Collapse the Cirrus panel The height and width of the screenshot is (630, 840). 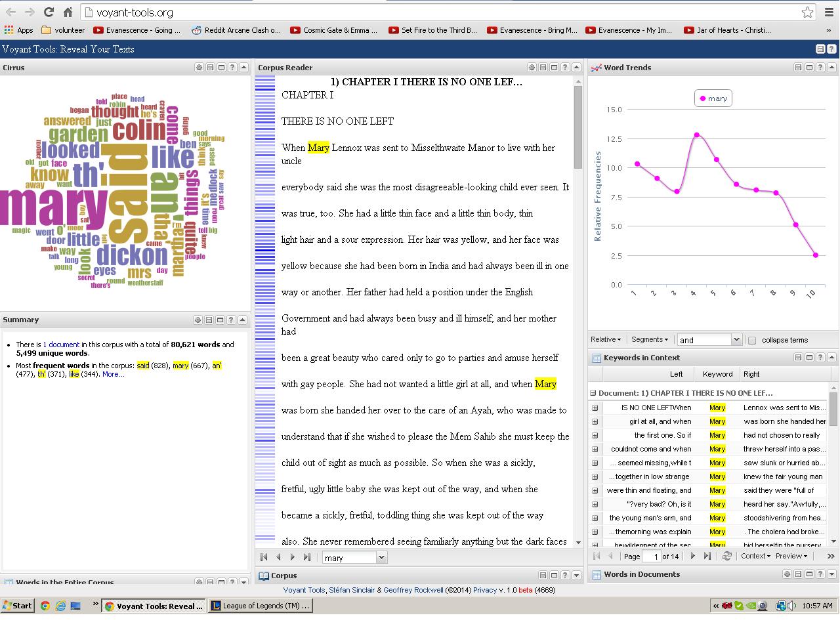coord(243,68)
